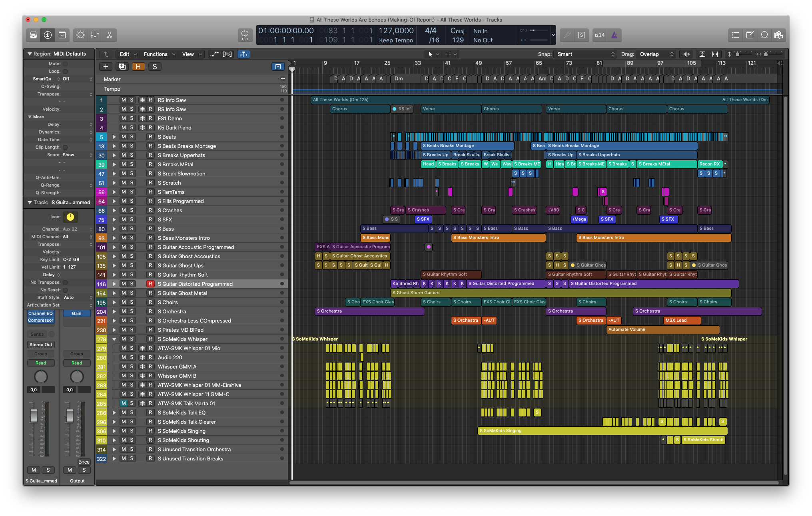Collapse the Region MIDI Defaults section
The height and width of the screenshot is (516, 812).
[x=29, y=54]
